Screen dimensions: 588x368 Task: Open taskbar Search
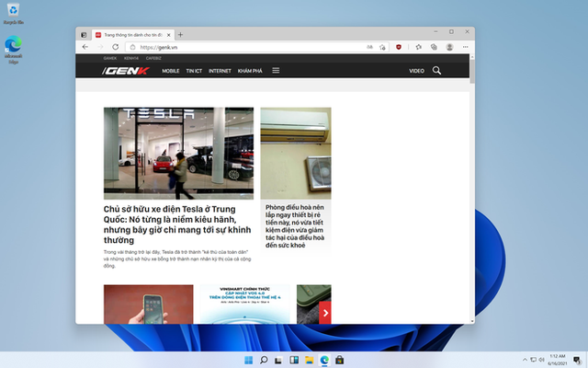point(264,360)
